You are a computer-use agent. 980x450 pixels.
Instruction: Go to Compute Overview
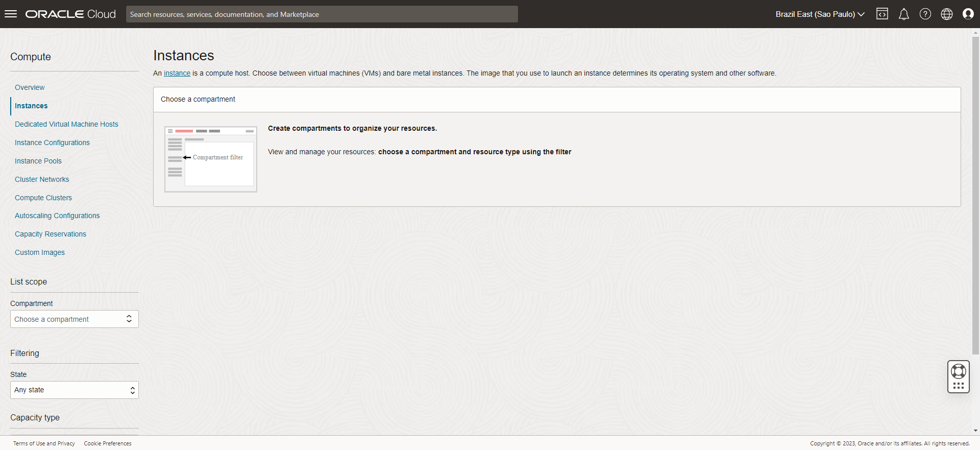click(x=30, y=87)
